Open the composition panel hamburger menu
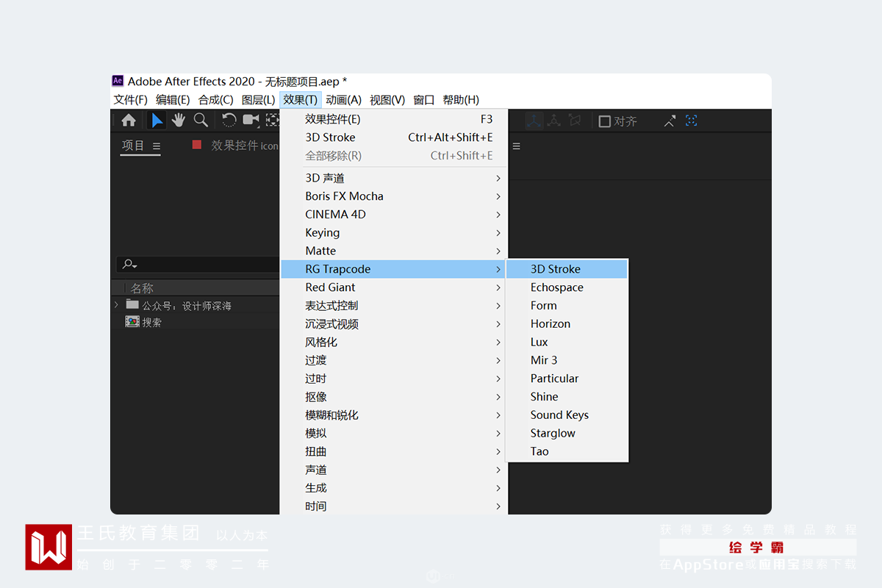 [517, 146]
